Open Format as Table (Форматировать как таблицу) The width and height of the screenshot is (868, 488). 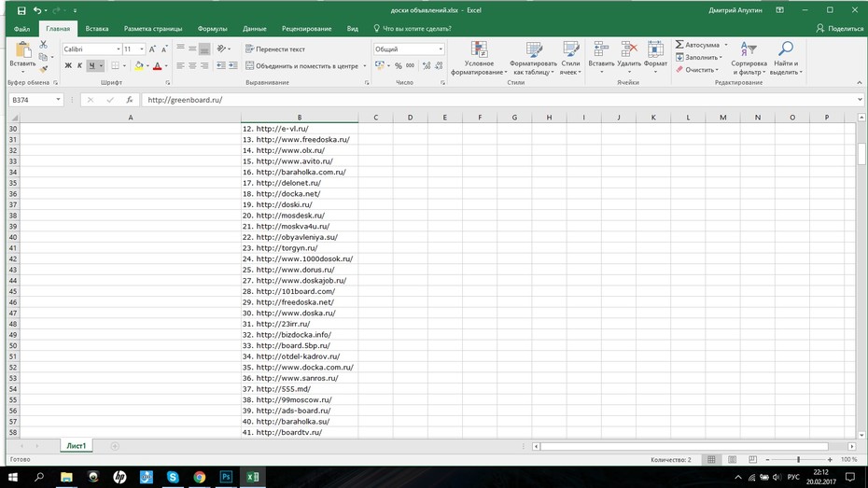click(x=533, y=58)
